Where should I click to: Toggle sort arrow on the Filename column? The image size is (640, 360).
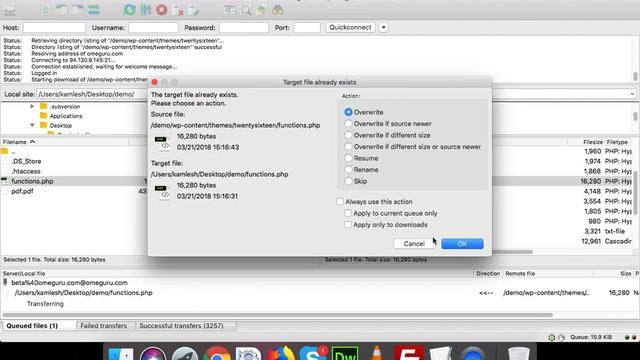click(32, 142)
